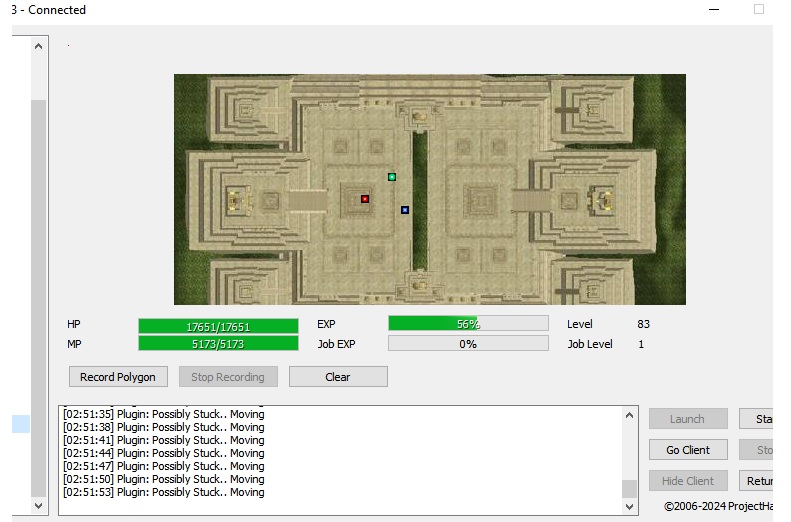Click the Launch button

coord(687,419)
